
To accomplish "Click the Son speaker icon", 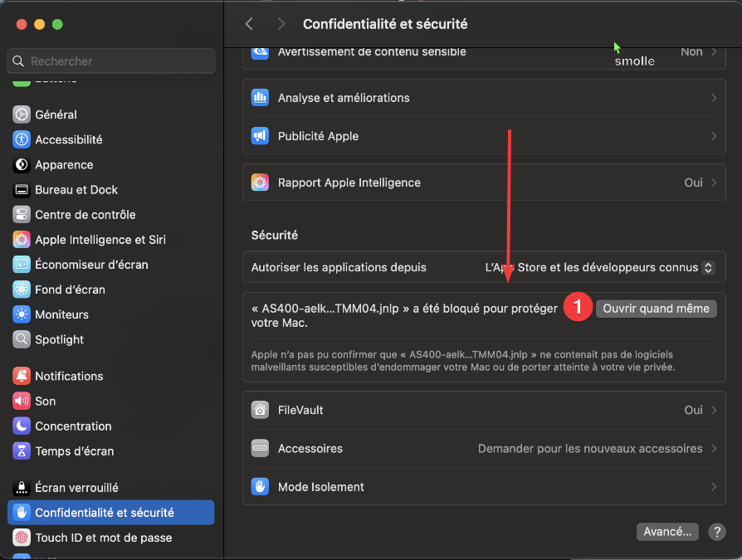I will (x=22, y=401).
